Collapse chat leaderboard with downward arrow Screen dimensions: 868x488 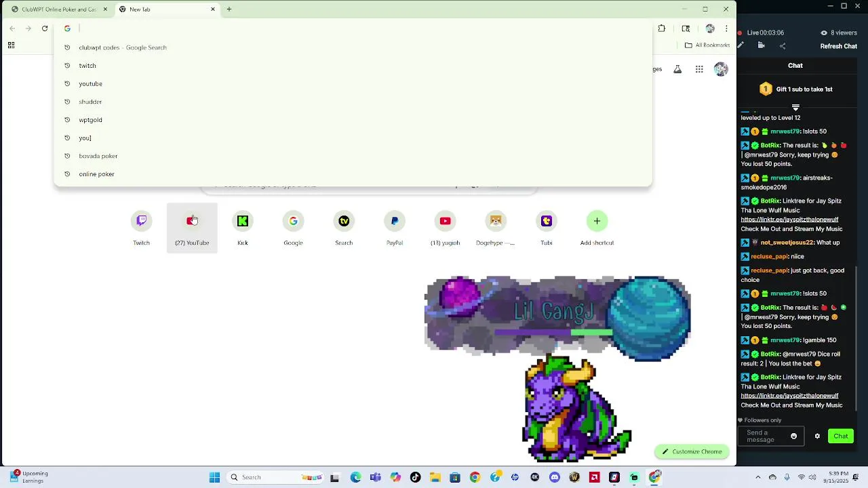(x=795, y=107)
